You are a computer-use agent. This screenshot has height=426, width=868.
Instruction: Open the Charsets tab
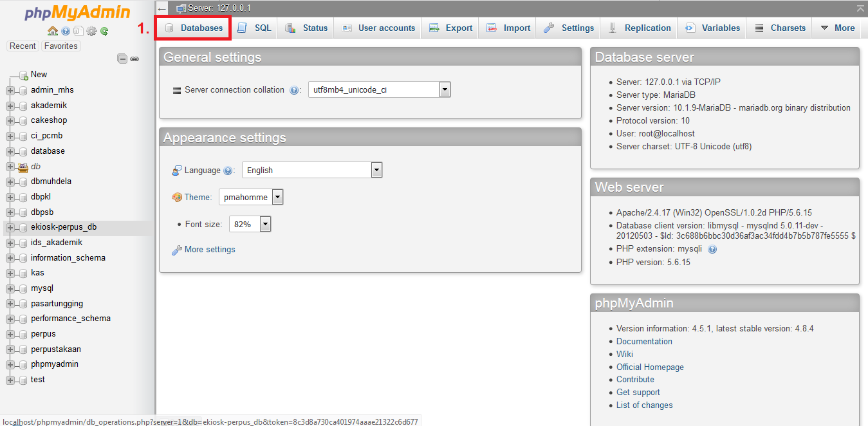[x=779, y=28]
